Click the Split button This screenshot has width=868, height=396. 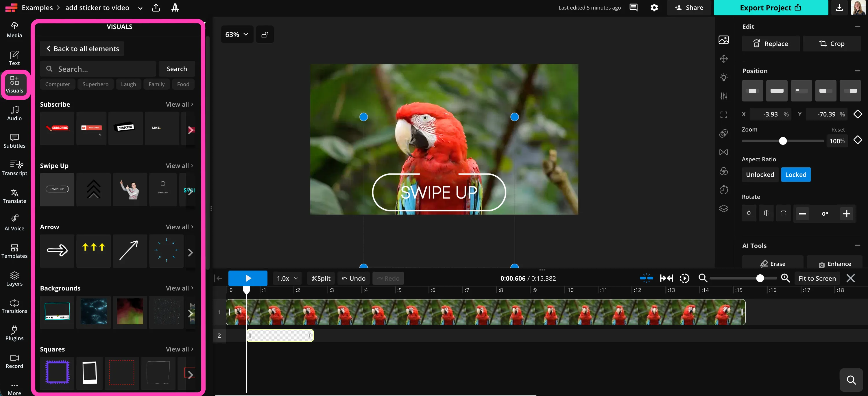click(x=320, y=278)
